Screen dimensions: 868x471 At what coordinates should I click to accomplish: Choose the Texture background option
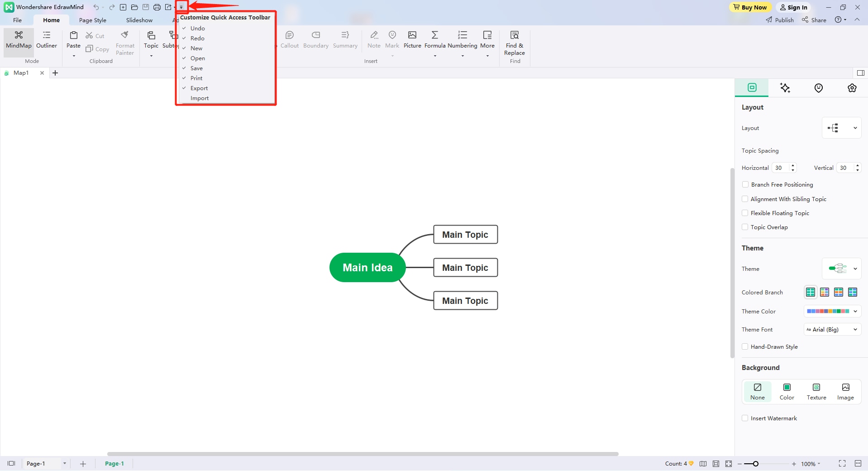coord(816,392)
